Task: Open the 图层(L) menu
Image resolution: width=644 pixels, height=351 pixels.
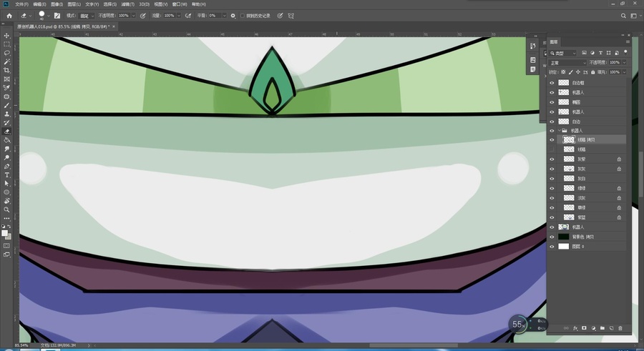Action: pos(74,4)
